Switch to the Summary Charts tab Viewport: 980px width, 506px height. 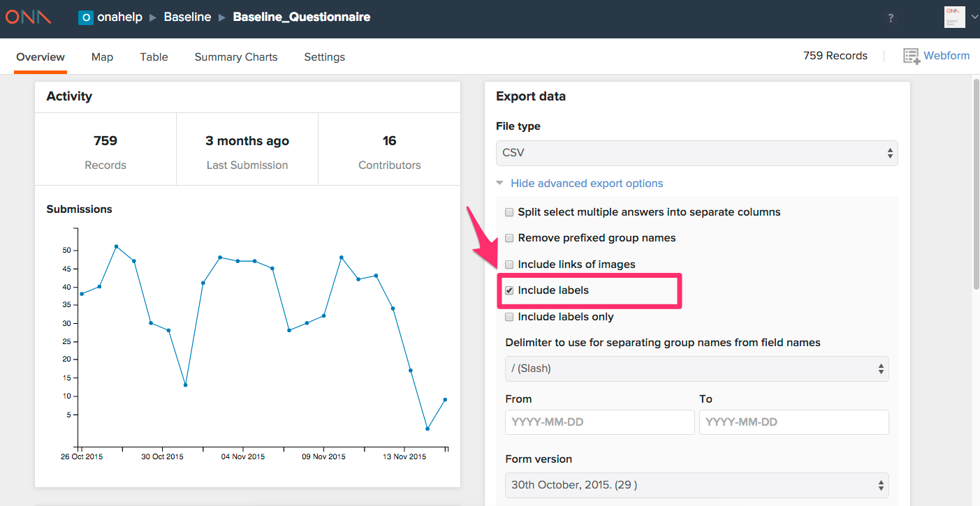235,57
